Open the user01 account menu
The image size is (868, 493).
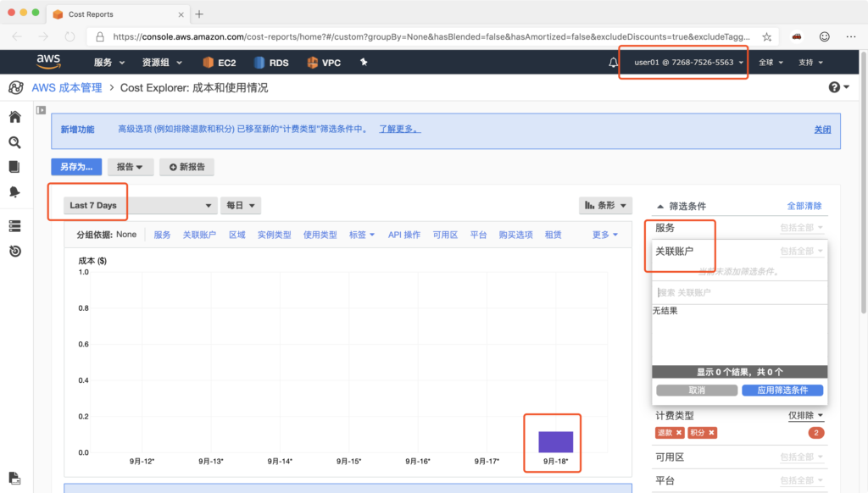(x=688, y=63)
